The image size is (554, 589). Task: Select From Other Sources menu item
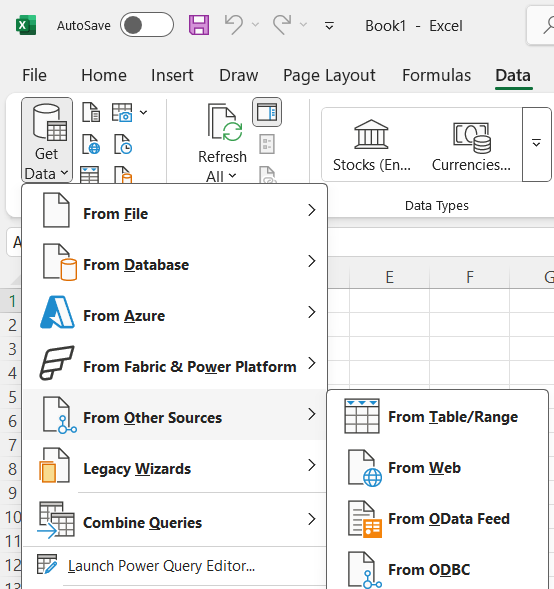(175, 415)
